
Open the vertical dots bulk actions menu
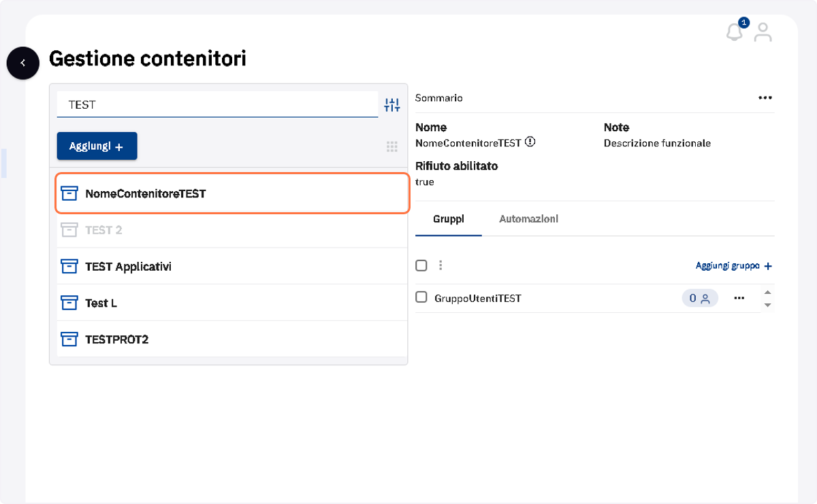[x=440, y=265]
